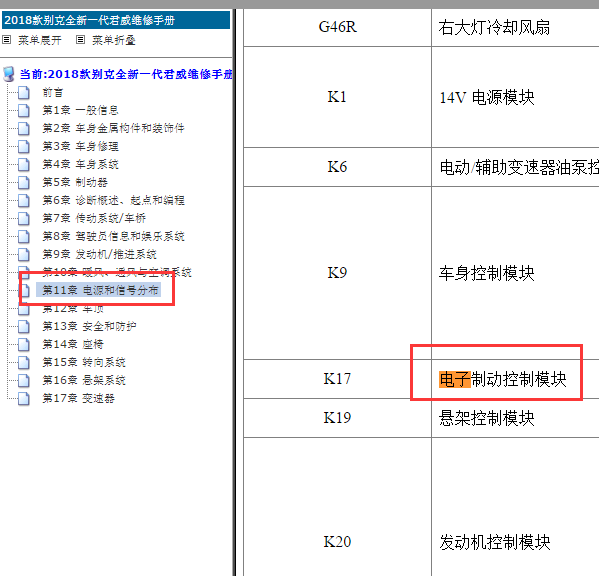This screenshot has height=576, width=599.
Task: Select 第7章 传动系统/车桥
Action: pyautogui.click(x=94, y=218)
